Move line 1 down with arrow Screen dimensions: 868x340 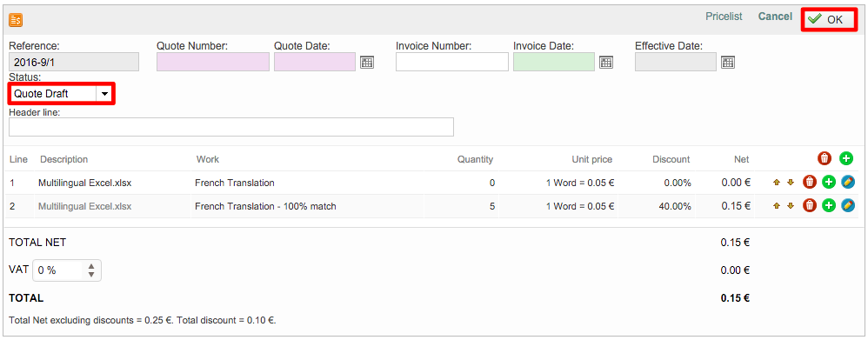pyautogui.click(x=791, y=183)
